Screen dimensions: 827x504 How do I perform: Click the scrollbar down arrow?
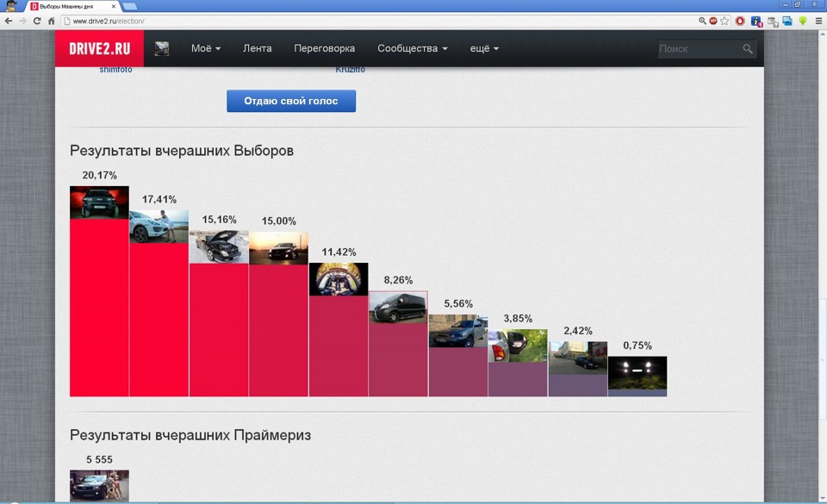pyautogui.click(x=822, y=498)
